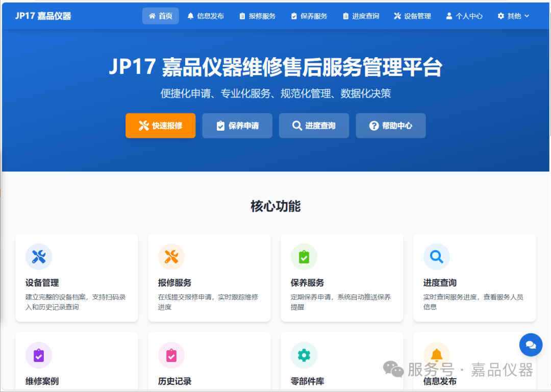
Task: Click the teal gear icon on 零部件库 card
Action: click(x=304, y=355)
